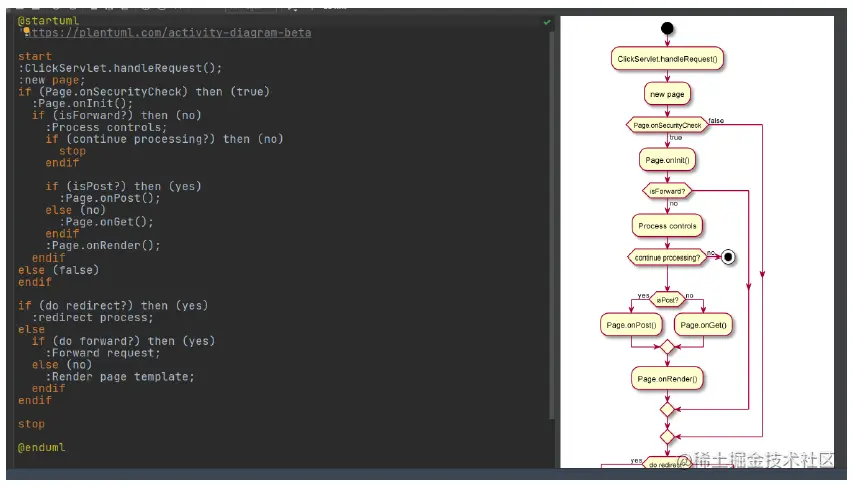Click the @startuml line in editor

(x=48, y=21)
